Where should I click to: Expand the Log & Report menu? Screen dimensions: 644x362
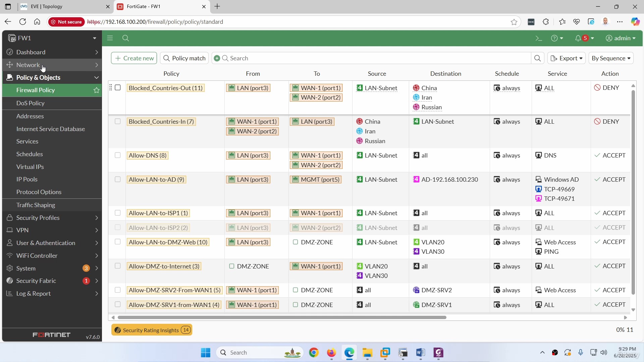pos(52,294)
